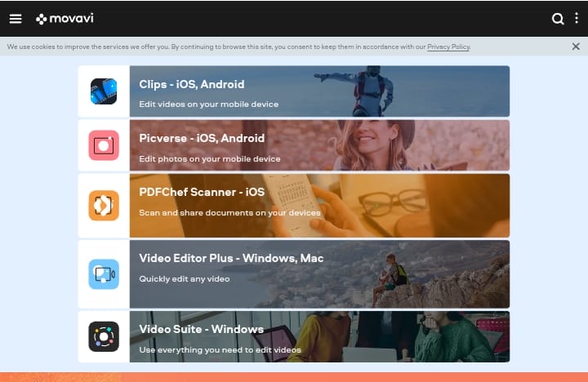Click the PDFChef Scanner app icon
The image size is (588, 382).
tap(104, 206)
